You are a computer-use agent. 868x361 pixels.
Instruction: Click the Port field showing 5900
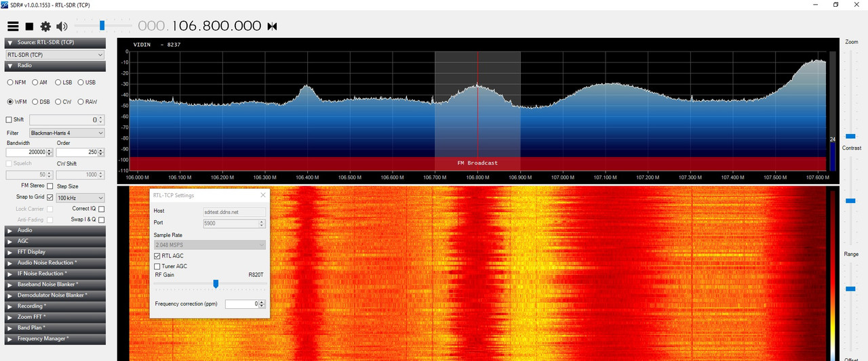233,223
